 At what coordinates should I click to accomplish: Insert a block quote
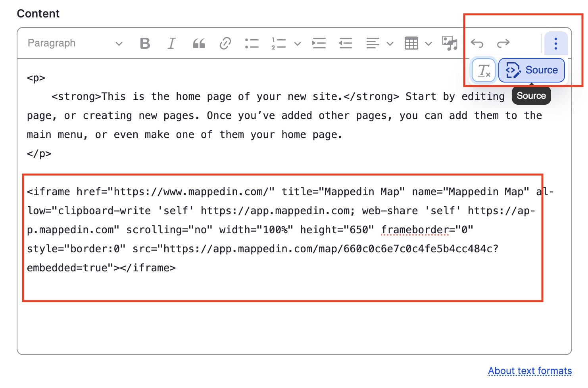tap(199, 43)
